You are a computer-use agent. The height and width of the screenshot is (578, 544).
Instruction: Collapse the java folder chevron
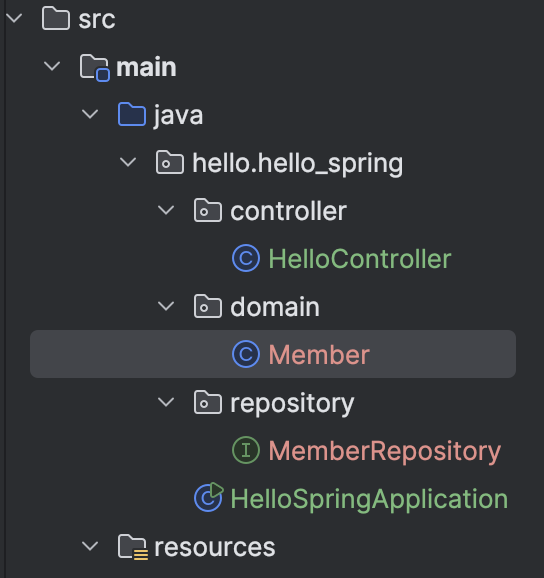point(90,114)
